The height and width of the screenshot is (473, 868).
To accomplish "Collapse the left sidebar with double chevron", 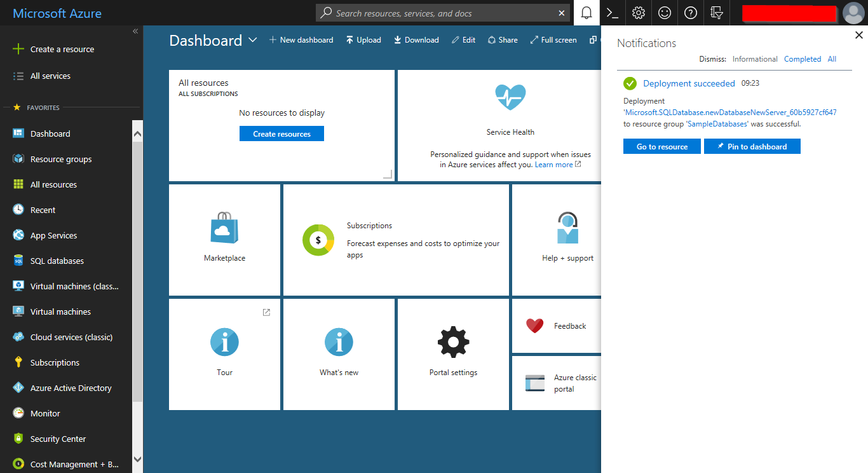I will click(135, 31).
